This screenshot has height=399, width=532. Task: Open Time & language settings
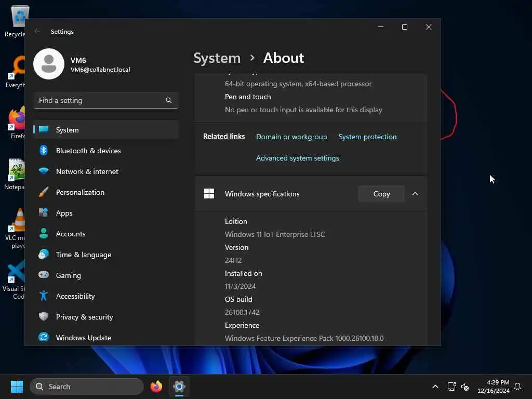pyautogui.click(x=106, y=254)
